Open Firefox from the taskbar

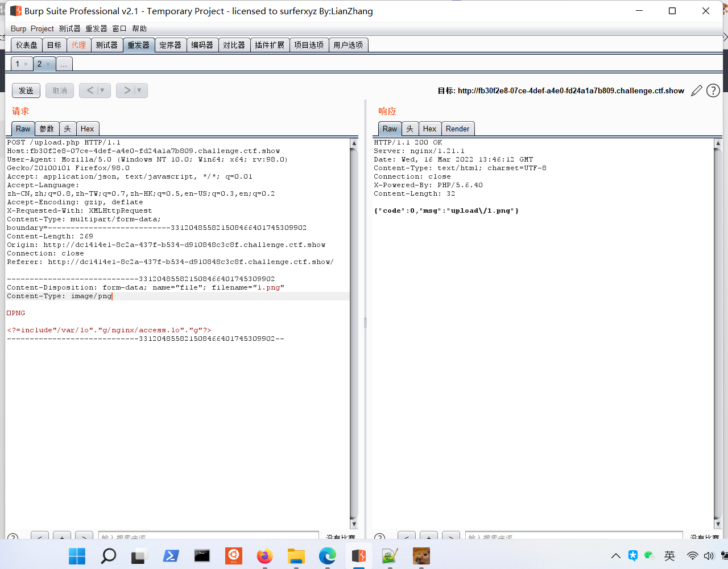pyautogui.click(x=264, y=556)
